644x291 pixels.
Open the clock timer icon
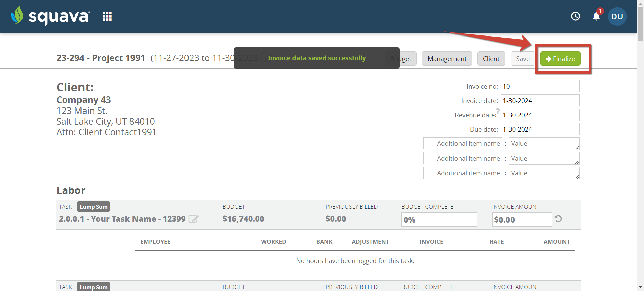click(575, 16)
